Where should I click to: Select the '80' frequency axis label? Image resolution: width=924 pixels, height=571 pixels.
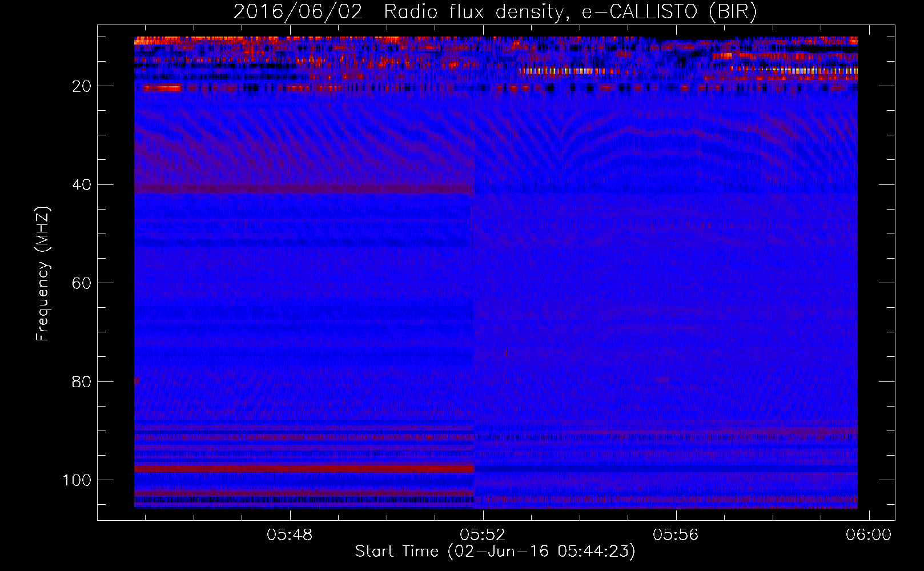pyautogui.click(x=82, y=381)
